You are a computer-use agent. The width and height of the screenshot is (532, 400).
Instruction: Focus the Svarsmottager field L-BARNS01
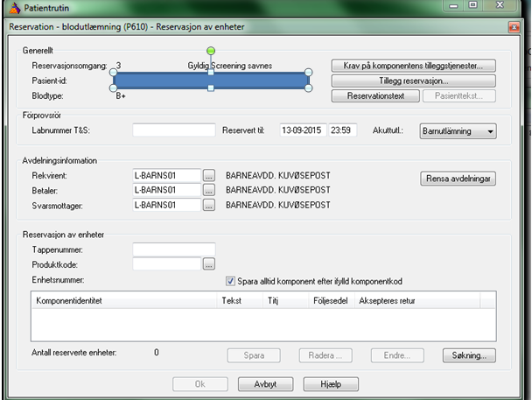click(167, 205)
